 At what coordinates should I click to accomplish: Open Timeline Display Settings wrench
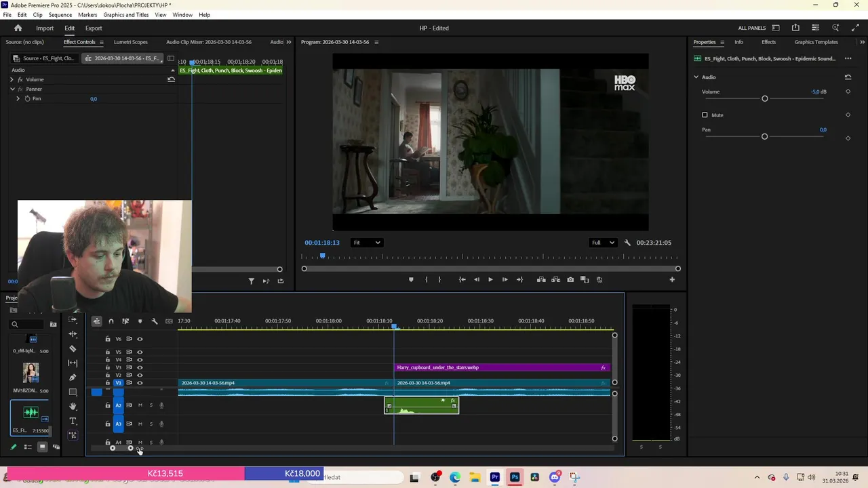pyautogui.click(x=155, y=321)
